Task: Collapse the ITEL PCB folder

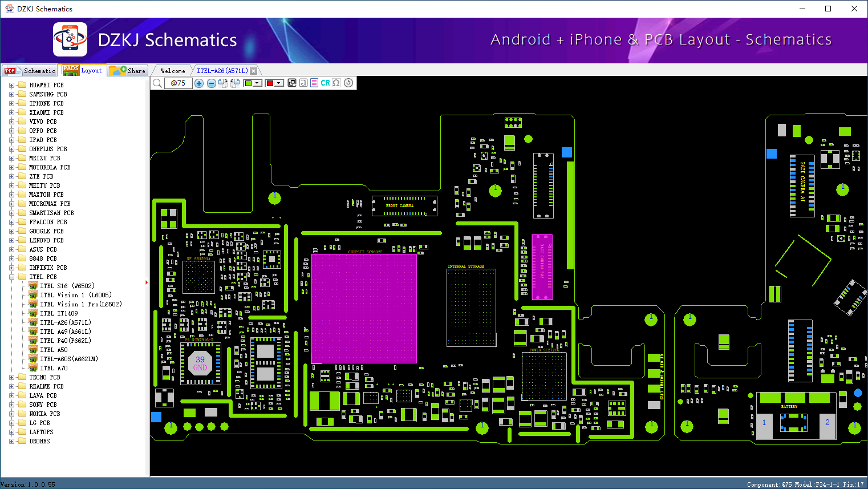Action: [11, 277]
